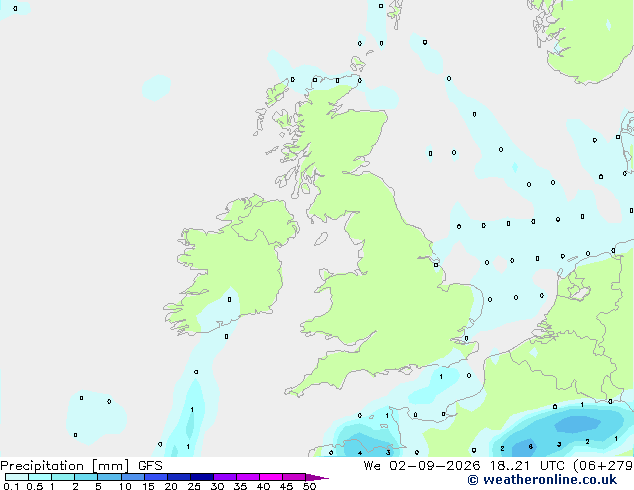Click the '18..21 UTC' time text

pos(528,466)
